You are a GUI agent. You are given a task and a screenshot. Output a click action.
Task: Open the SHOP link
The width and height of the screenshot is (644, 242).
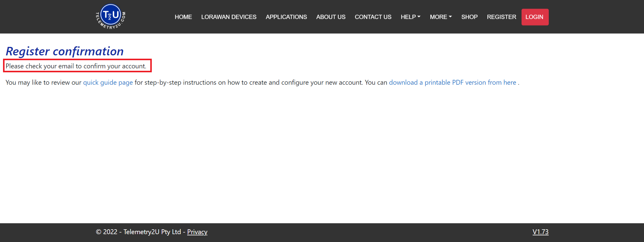coord(470,17)
